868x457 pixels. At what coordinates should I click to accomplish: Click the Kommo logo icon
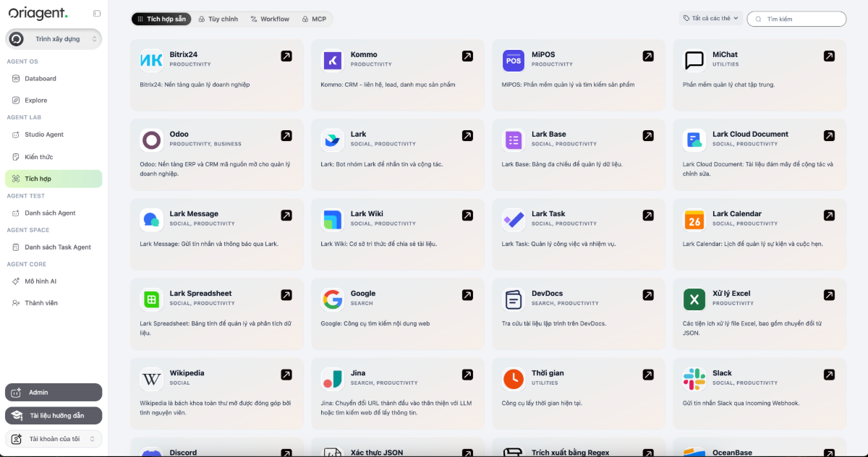333,61
